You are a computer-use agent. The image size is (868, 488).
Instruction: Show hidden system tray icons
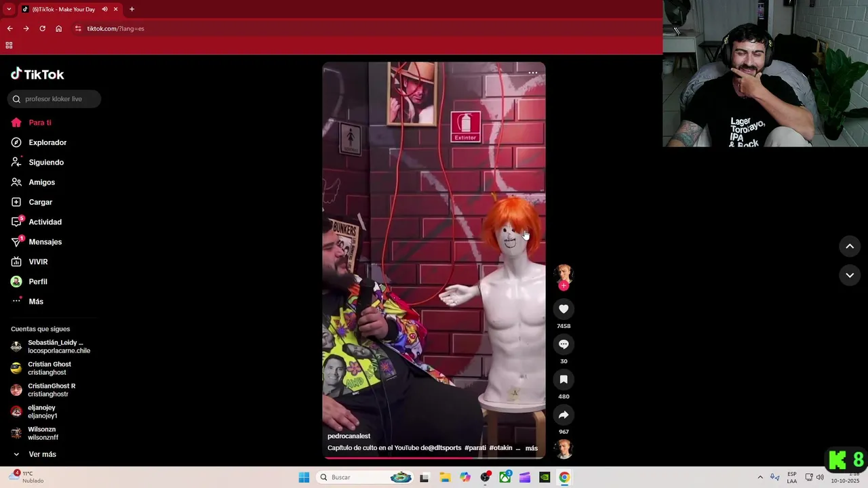(x=760, y=477)
